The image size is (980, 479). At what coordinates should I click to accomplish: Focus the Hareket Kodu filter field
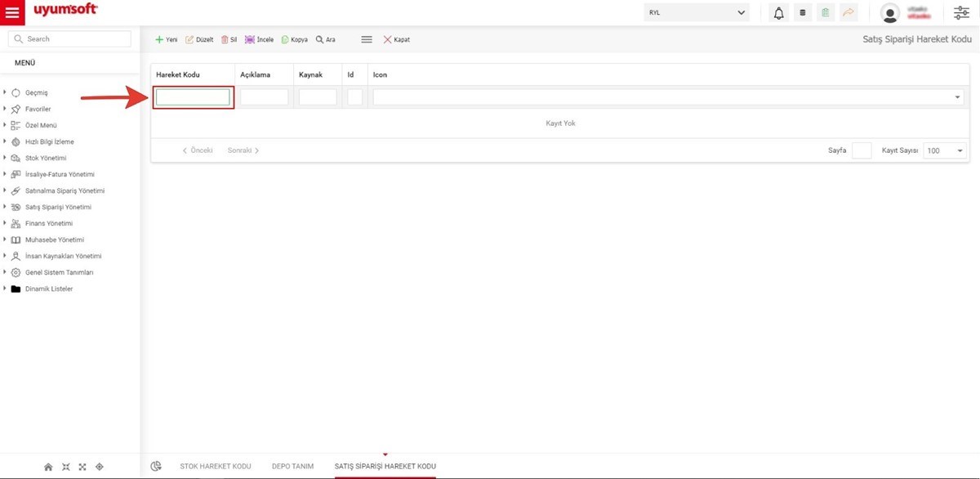[x=193, y=97]
